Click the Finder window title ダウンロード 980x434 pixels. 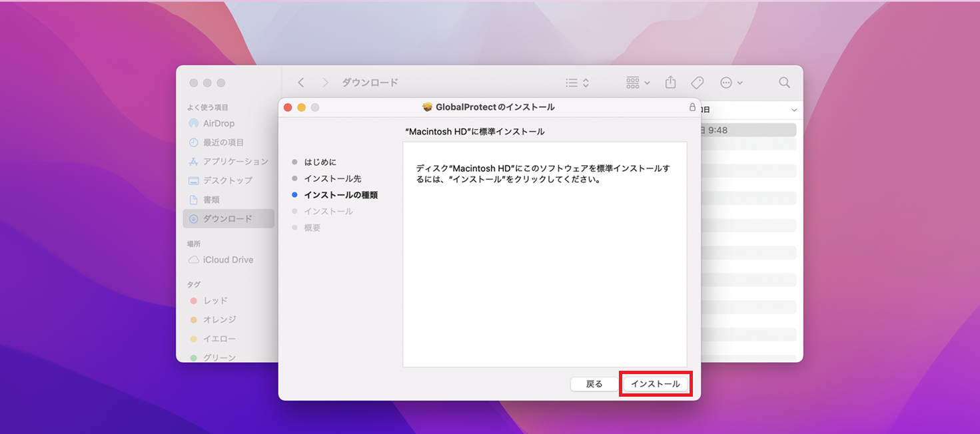tap(370, 83)
